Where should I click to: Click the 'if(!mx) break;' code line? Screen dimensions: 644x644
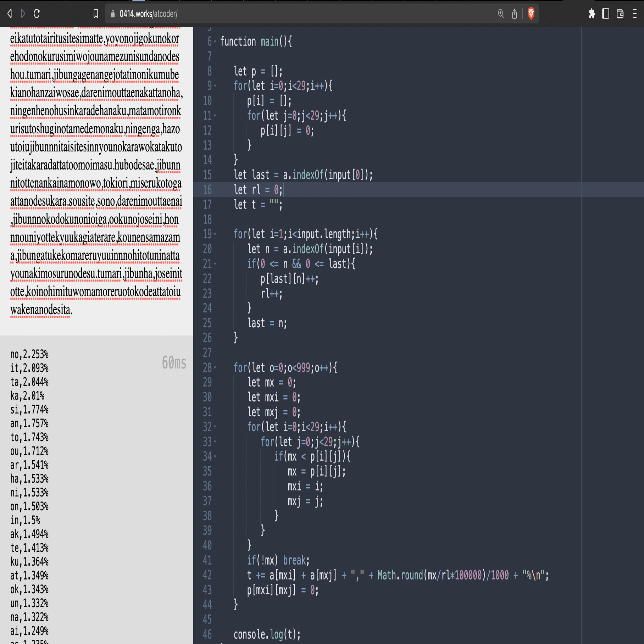[x=278, y=560]
